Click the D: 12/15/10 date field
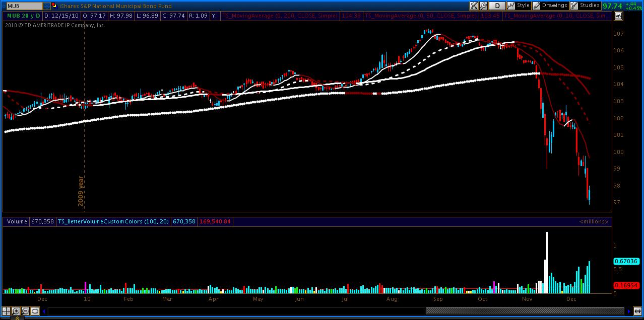This screenshot has width=644, height=320. [61, 16]
